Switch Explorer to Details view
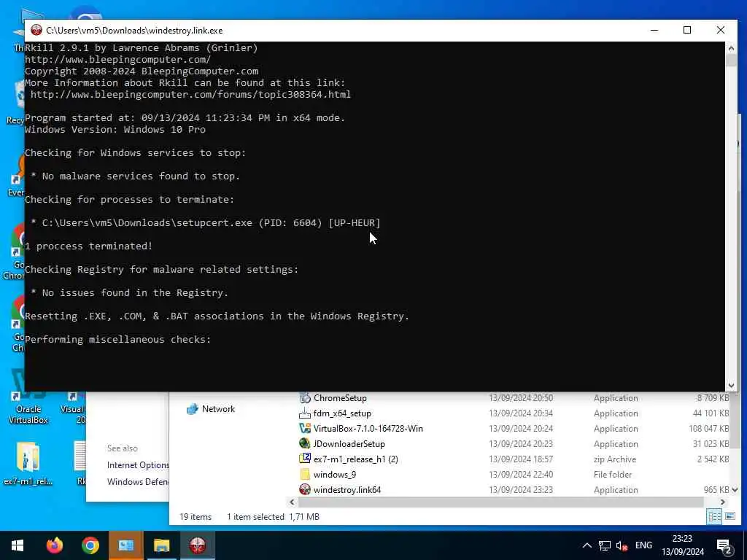Viewport: 747px width, 560px height. 714,517
